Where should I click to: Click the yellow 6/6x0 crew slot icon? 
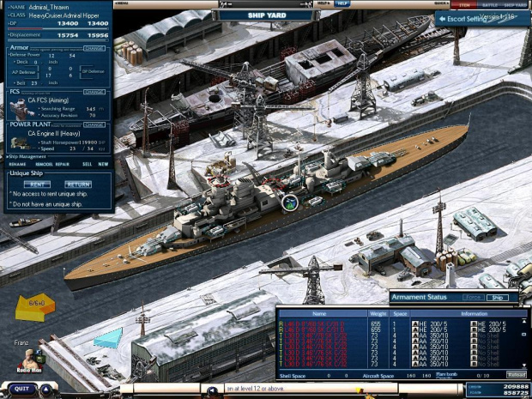[34, 305]
